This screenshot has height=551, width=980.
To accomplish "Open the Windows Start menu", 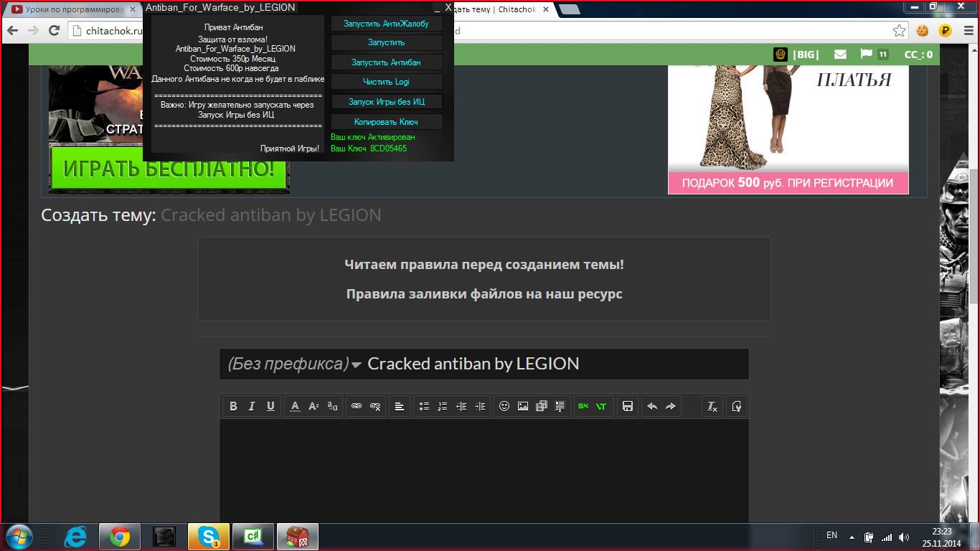I will coord(19,537).
